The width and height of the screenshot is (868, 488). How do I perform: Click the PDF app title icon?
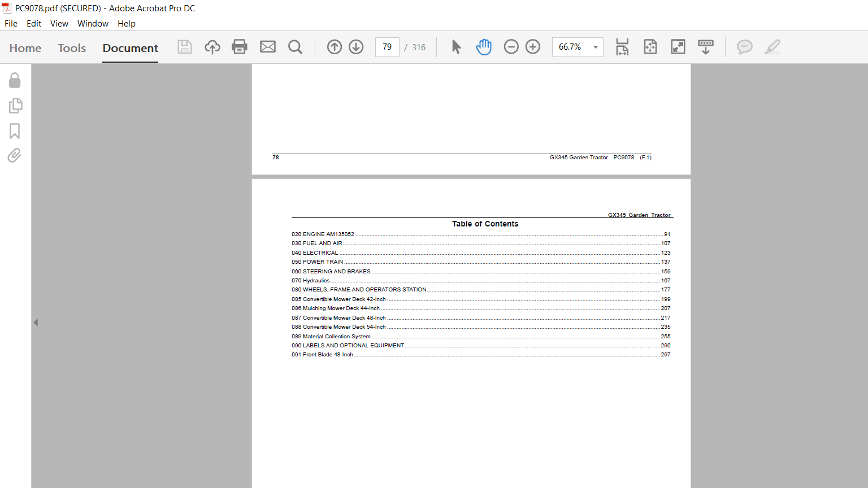coord(7,8)
